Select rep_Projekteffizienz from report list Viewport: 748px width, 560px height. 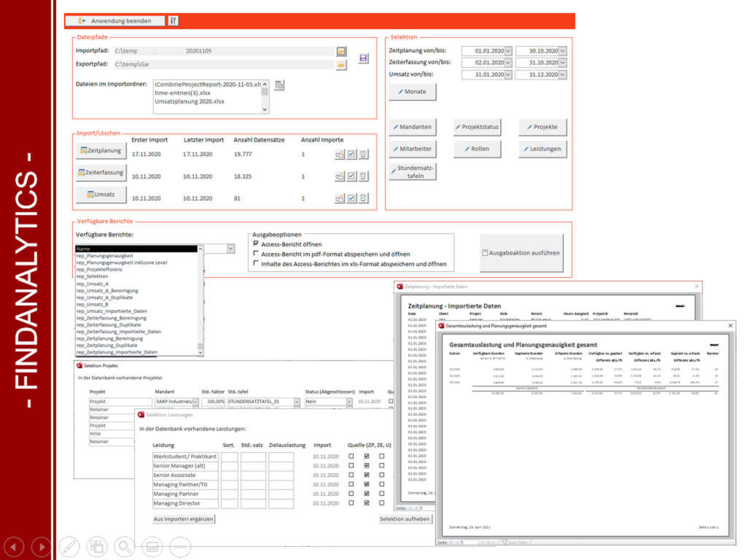(102, 270)
